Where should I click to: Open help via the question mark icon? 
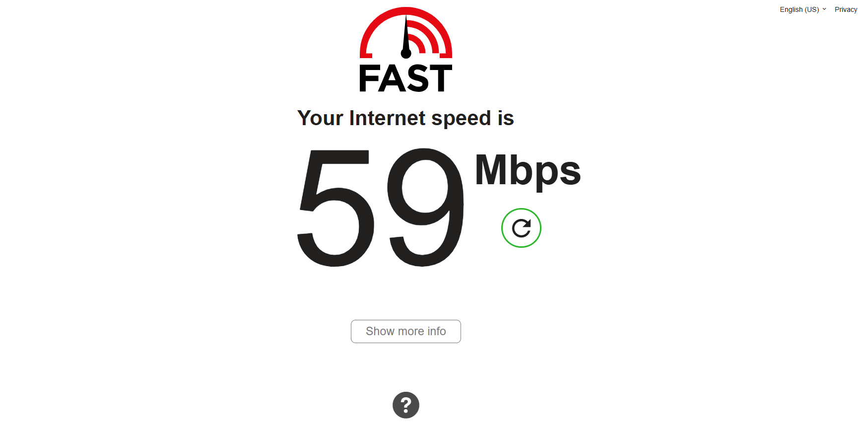click(x=406, y=405)
